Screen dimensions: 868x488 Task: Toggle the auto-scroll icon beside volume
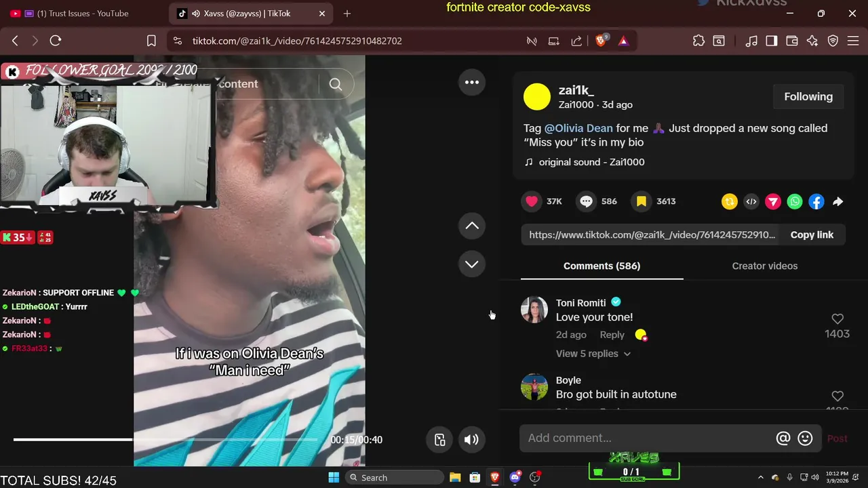440,439
